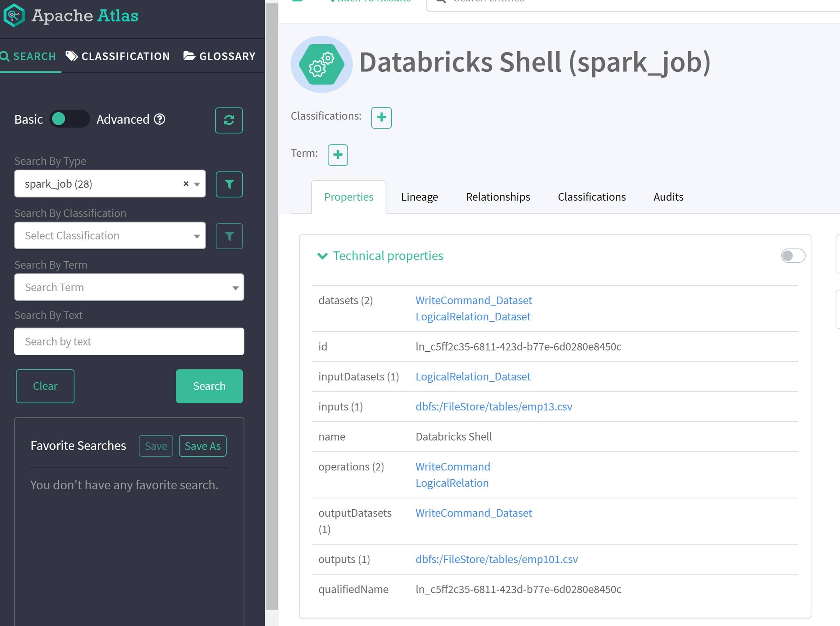This screenshot has width=840, height=626.
Task: Enable the Technical properties detail toggle
Action: 792,256
